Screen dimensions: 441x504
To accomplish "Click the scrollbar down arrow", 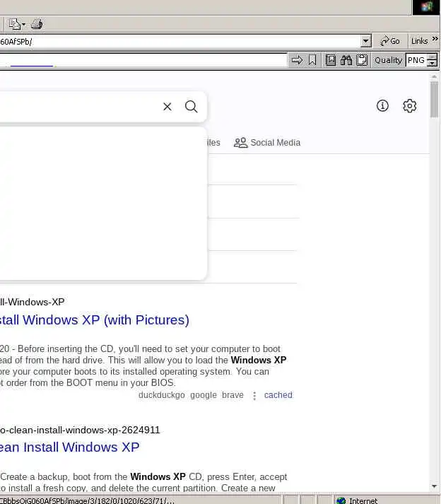I will [434, 486].
